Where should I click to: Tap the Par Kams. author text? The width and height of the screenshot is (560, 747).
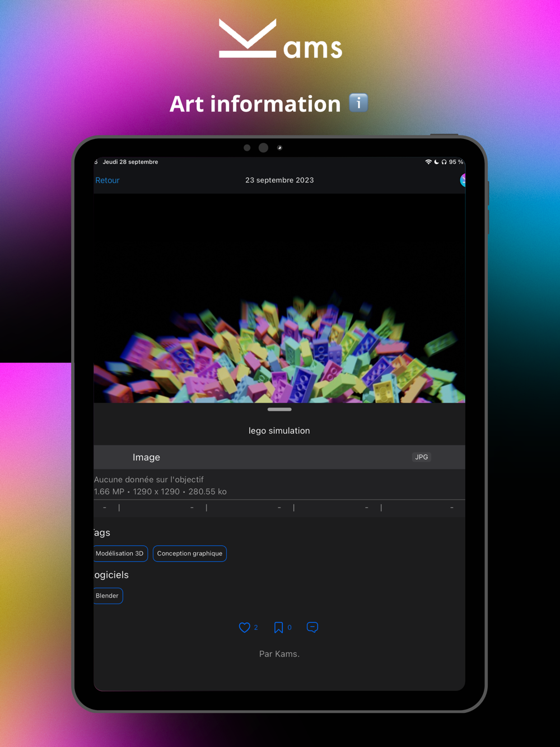279,653
